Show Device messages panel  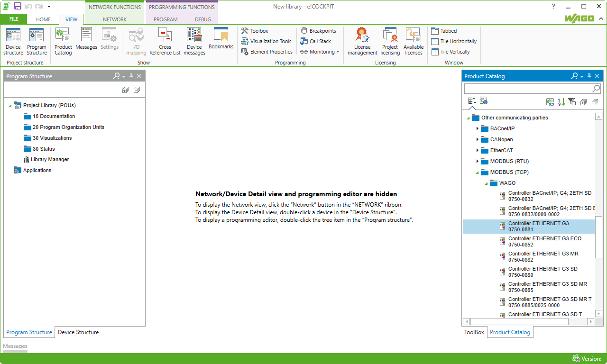pyautogui.click(x=194, y=41)
